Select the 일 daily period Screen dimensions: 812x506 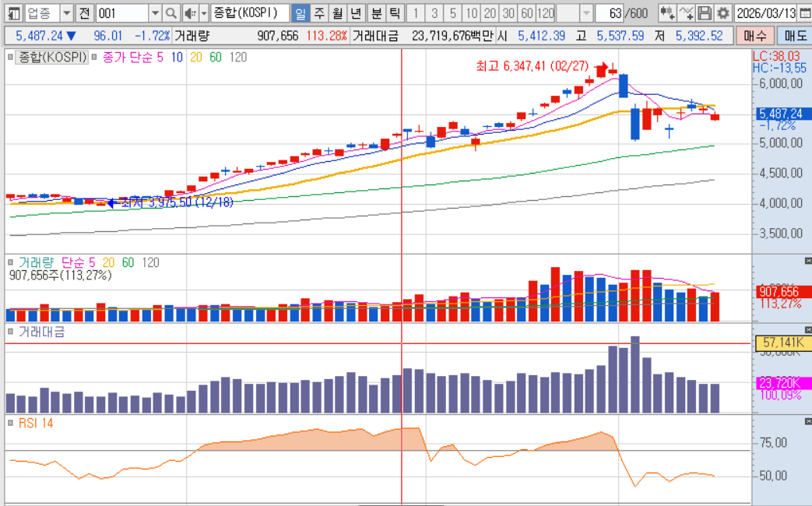pyautogui.click(x=301, y=13)
